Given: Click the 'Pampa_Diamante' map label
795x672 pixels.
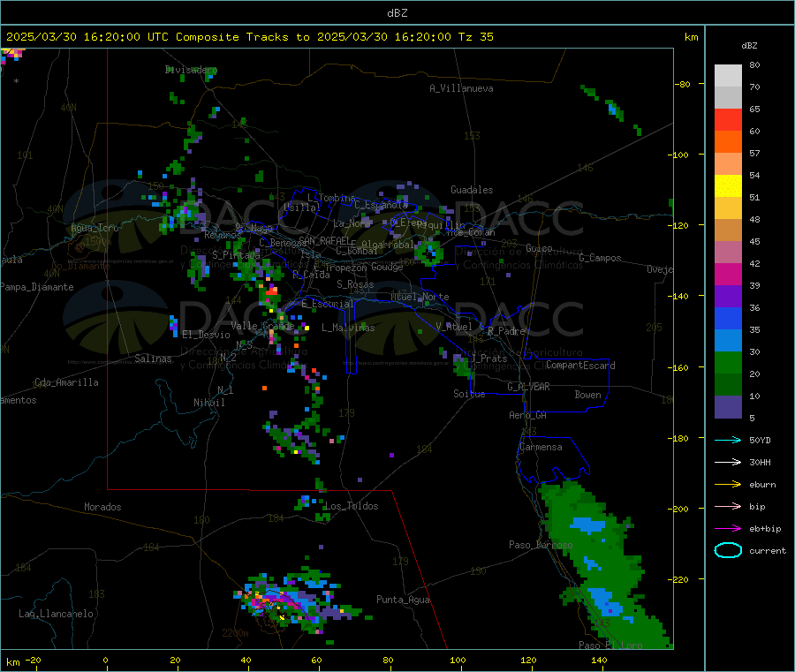Looking at the screenshot, I should pos(36,287).
